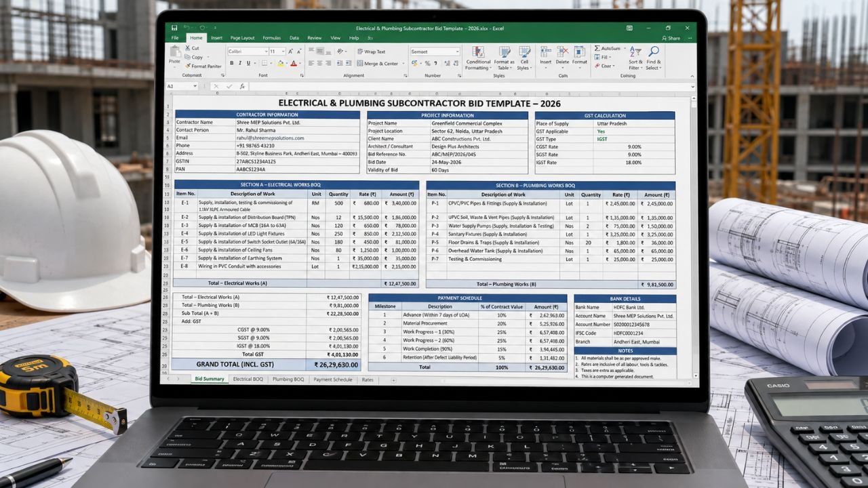Click the Format Painter brush
868x488 pixels.
[188, 66]
